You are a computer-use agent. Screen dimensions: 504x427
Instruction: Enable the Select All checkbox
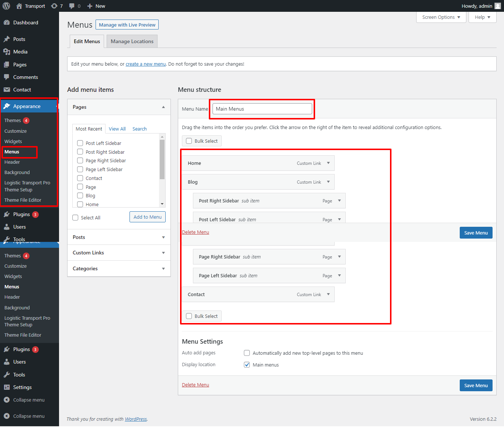[x=75, y=218]
